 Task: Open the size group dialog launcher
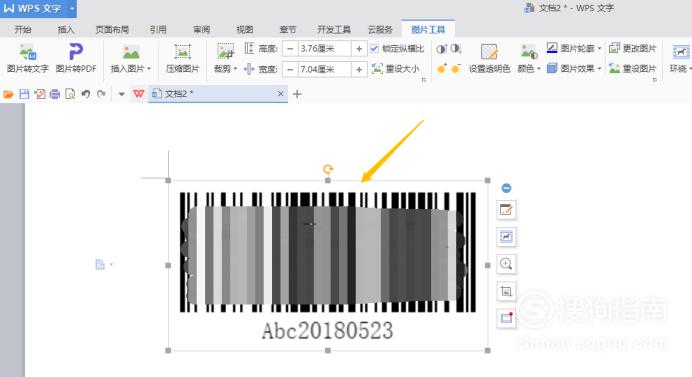(x=424, y=80)
